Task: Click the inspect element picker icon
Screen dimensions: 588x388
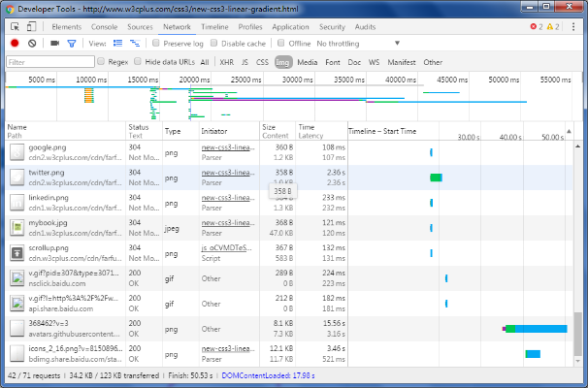Action: pos(15,27)
